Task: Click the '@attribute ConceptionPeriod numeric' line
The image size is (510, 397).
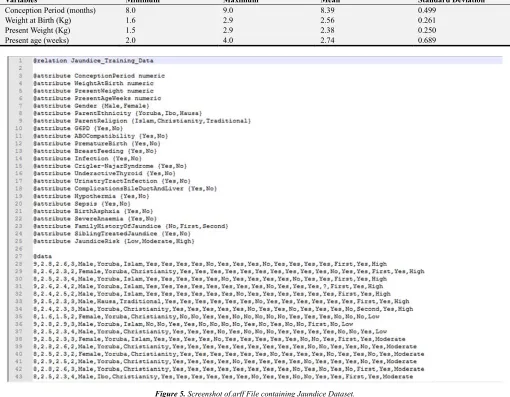Action: click(x=99, y=76)
